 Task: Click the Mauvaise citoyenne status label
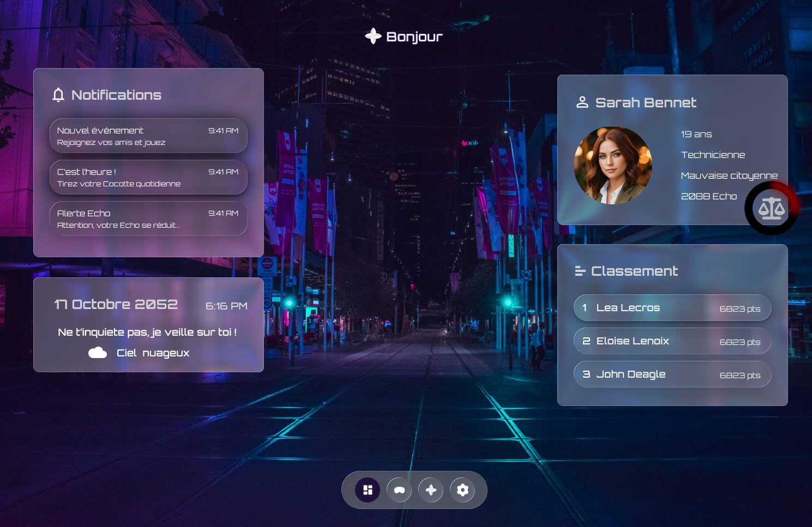pyautogui.click(x=729, y=175)
